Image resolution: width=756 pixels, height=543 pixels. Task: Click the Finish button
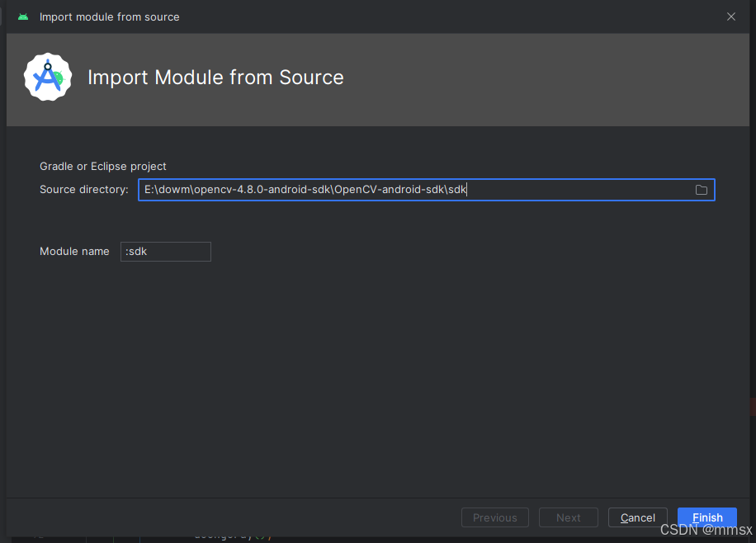click(706, 517)
